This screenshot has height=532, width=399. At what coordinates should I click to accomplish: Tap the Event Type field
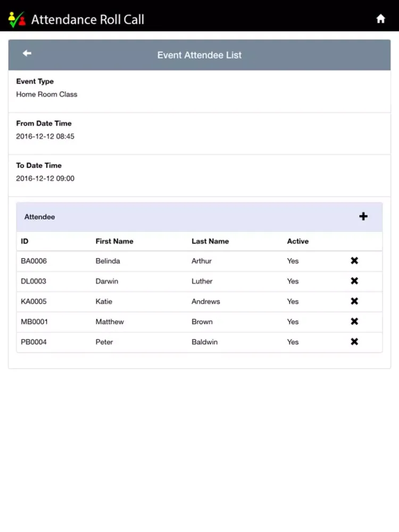pyautogui.click(x=46, y=94)
